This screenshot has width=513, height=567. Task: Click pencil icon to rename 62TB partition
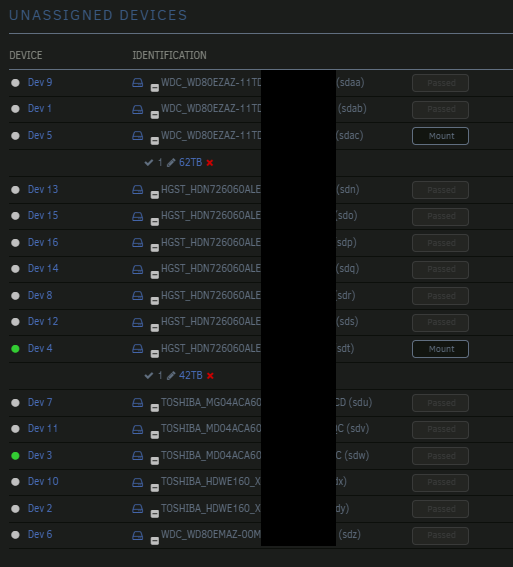(x=171, y=163)
